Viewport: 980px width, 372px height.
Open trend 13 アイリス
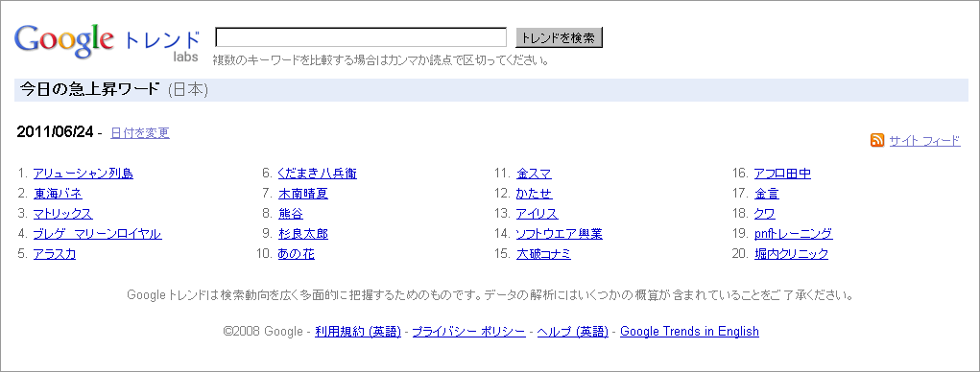537,214
